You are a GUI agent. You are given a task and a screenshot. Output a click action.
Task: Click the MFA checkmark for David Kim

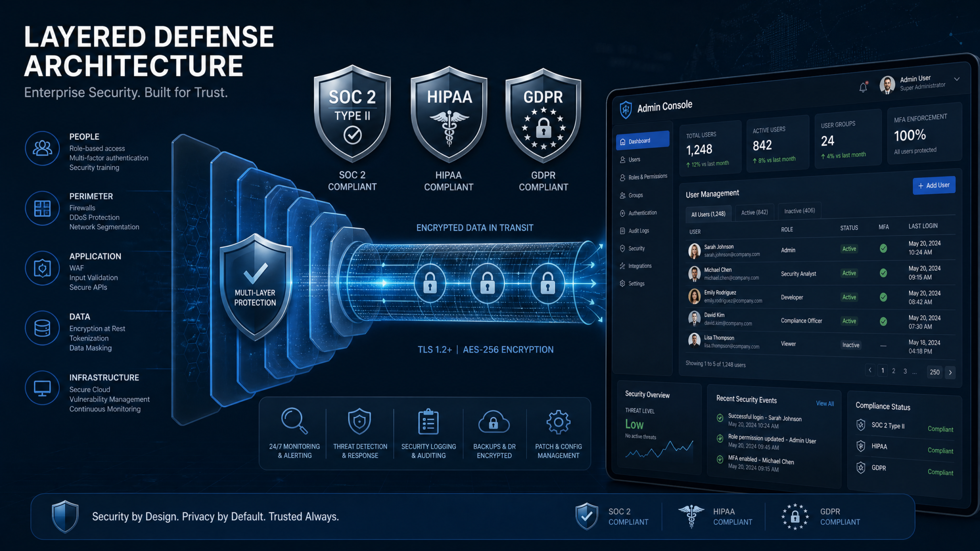pyautogui.click(x=883, y=321)
